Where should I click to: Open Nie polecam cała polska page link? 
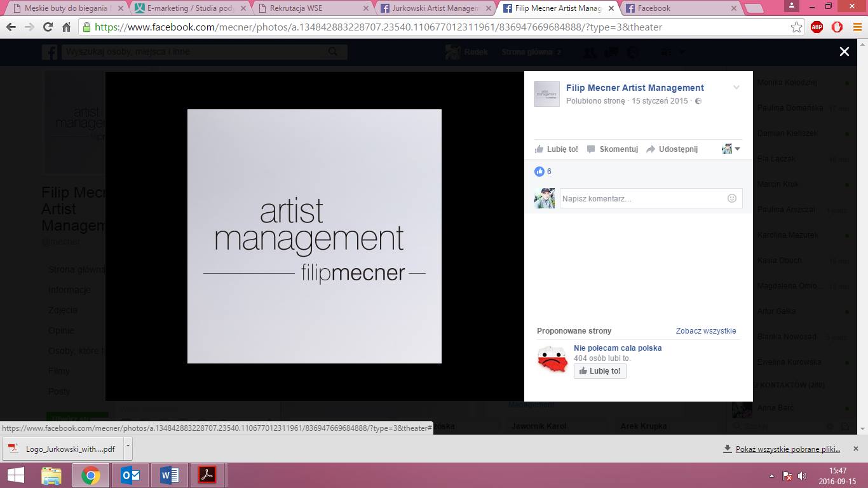click(x=618, y=348)
